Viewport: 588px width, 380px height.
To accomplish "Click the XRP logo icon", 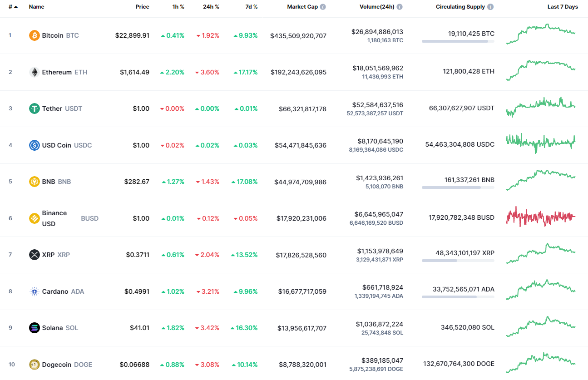I will [x=34, y=255].
